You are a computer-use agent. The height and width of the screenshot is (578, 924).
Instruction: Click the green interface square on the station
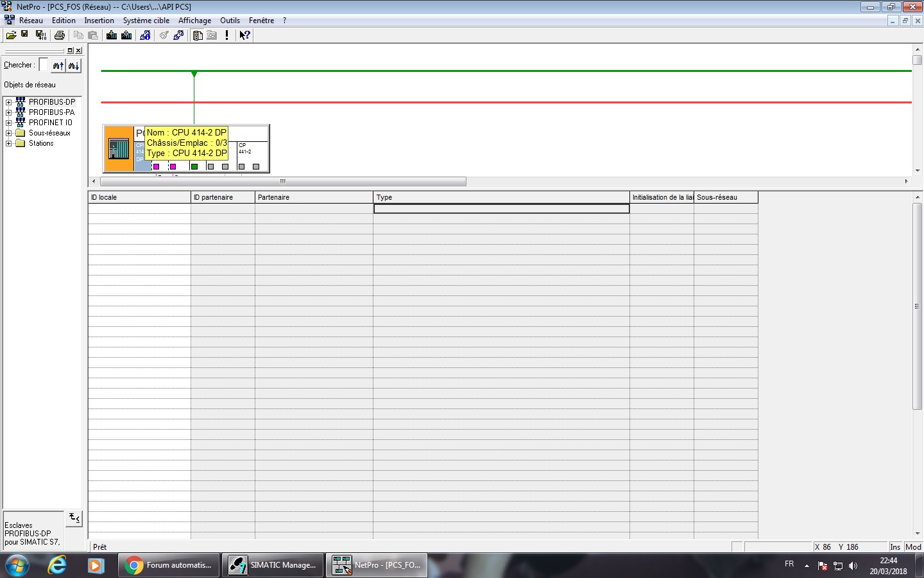[x=194, y=167]
